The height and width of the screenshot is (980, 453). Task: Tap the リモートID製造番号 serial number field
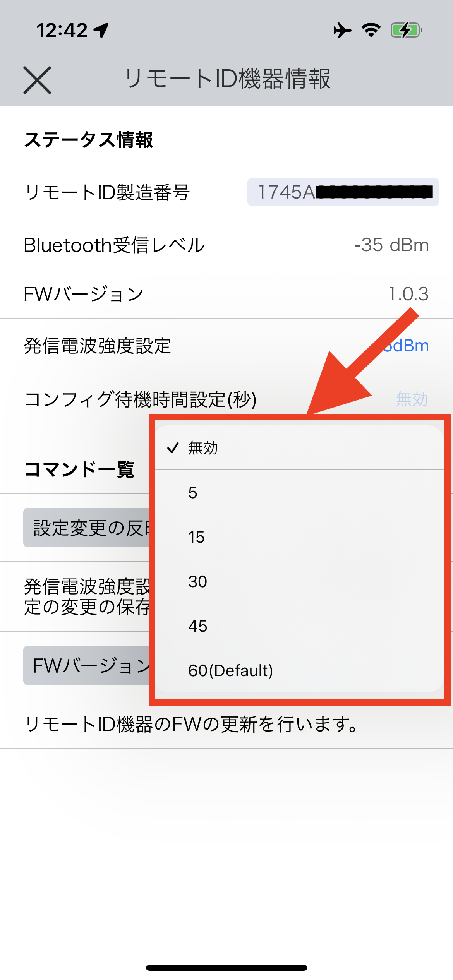(x=343, y=192)
